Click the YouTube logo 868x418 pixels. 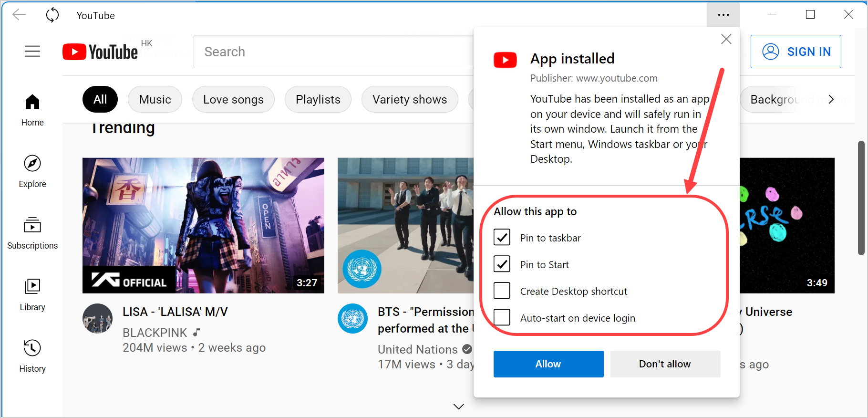[100, 52]
